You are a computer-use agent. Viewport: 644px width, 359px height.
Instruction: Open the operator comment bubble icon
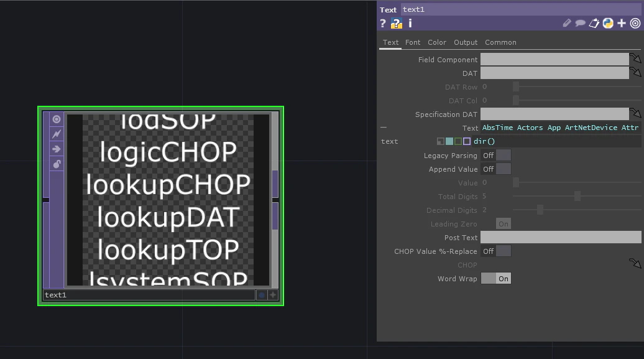click(581, 24)
